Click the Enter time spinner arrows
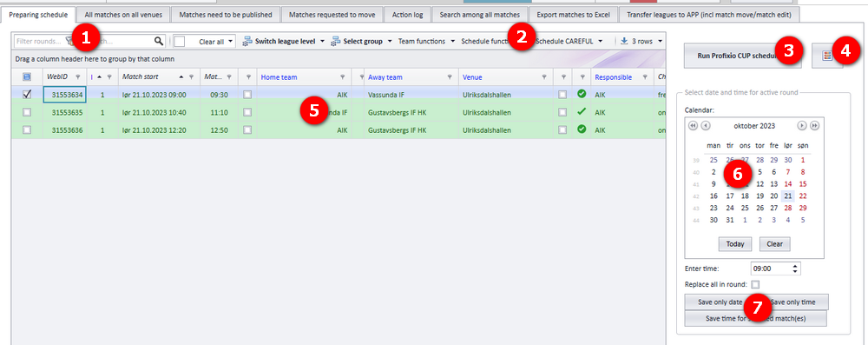The image size is (868, 345). (x=795, y=269)
